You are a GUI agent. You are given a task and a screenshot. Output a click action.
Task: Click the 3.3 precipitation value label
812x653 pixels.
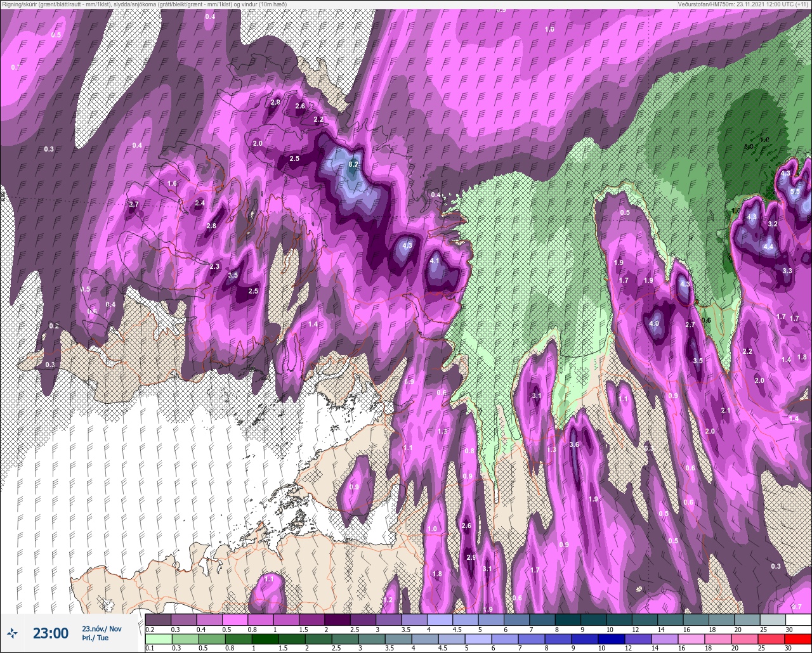[787, 271]
